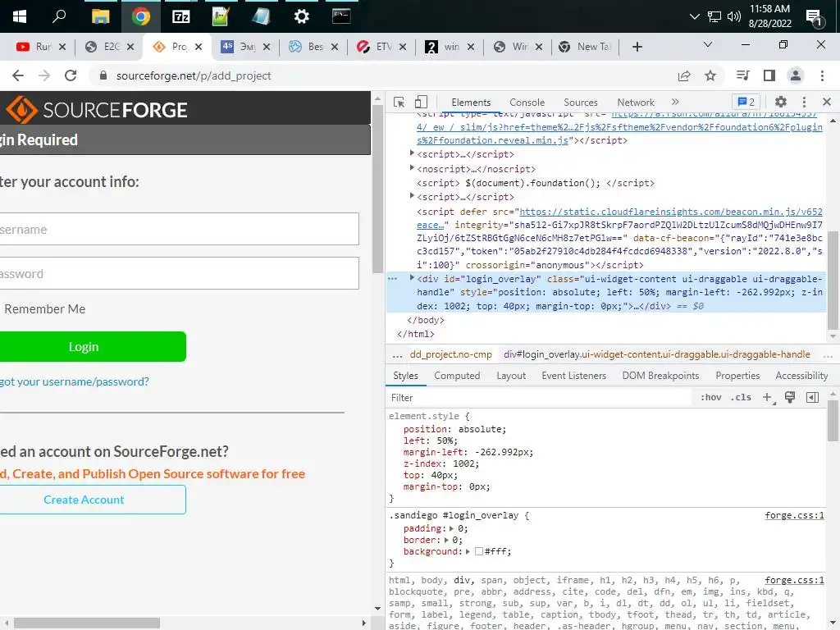Open Windows Start menu
Viewport: 840px width, 630px height.
(x=20, y=16)
